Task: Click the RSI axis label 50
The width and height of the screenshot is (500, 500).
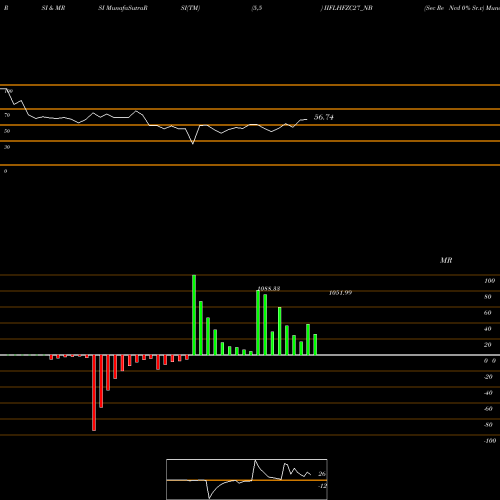Action: (x=7, y=131)
